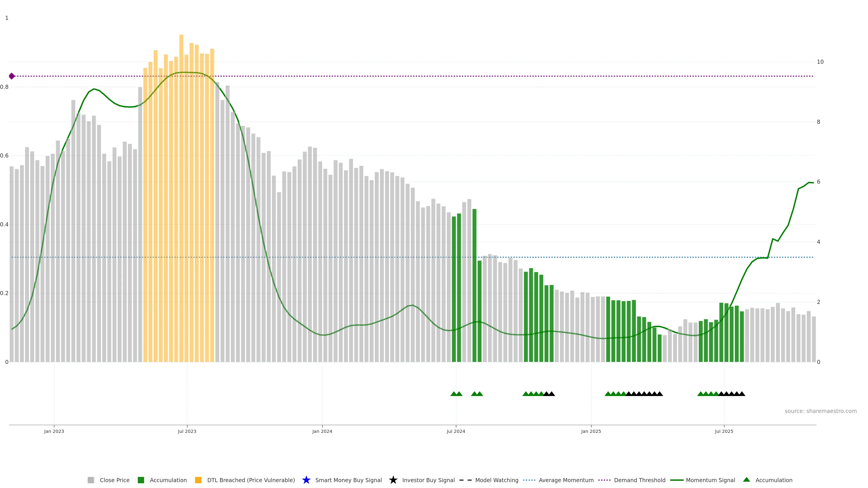
Task: Toggle the Model Watching dashed legend entry
Action: pyautogui.click(x=465, y=480)
